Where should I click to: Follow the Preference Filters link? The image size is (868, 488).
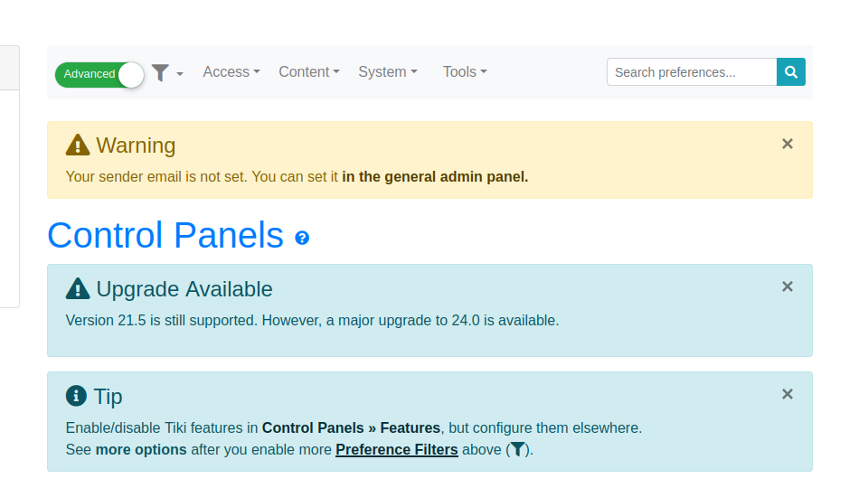coord(397,450)
